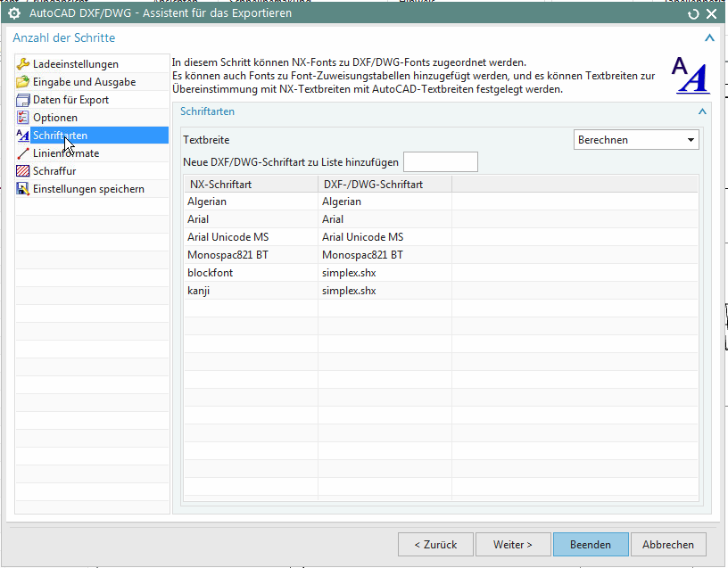Click the Zurück button
Viewport: 728px width, 568px height.
(x=435, y=544)
